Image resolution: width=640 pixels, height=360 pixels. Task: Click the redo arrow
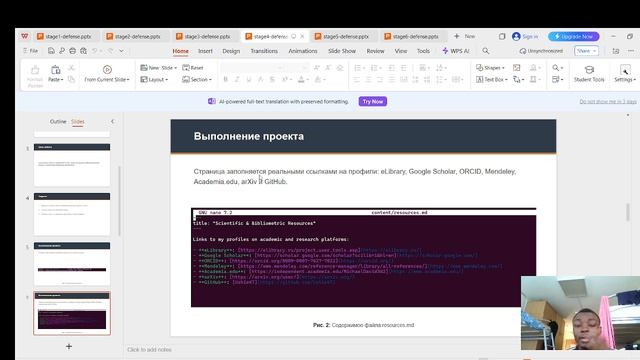[110, 51]
